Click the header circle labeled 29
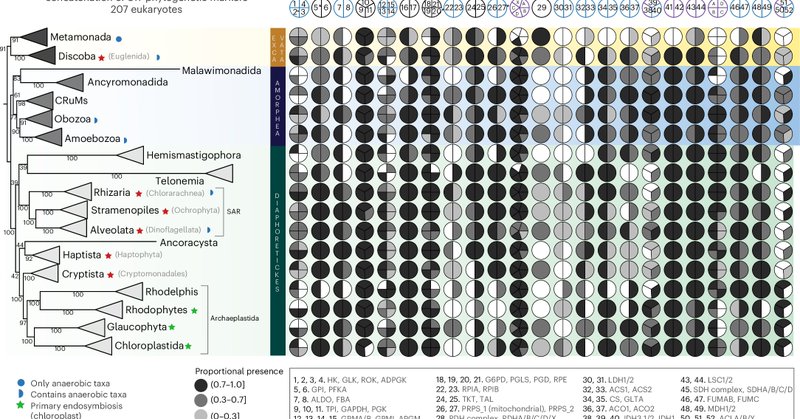The image size is (800, 419). pos(541,8)
